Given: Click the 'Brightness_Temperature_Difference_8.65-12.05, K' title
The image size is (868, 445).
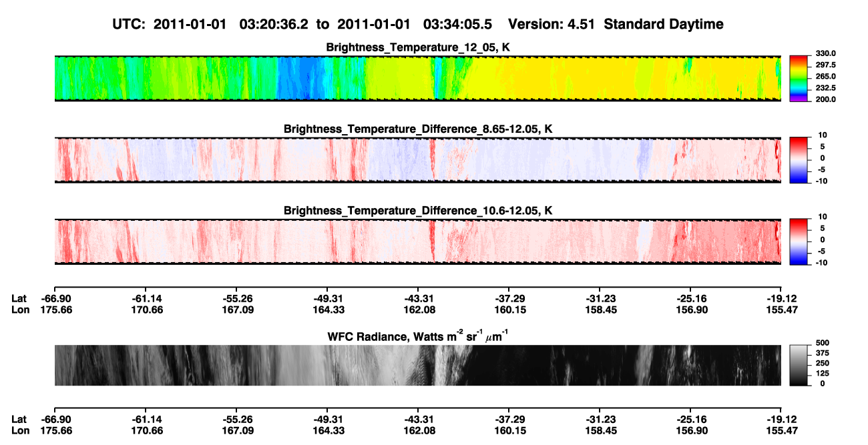Looking at the screenshot, I should [x=418, y=129].
